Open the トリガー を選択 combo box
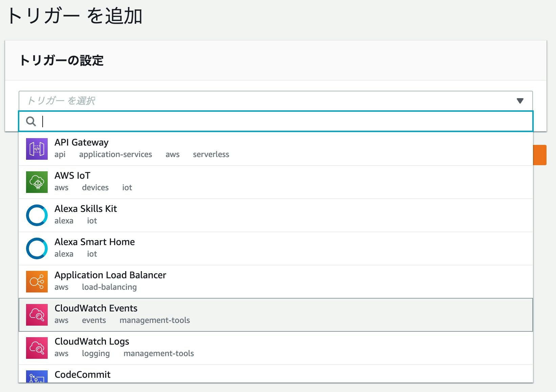 click(x=276, y=101)
